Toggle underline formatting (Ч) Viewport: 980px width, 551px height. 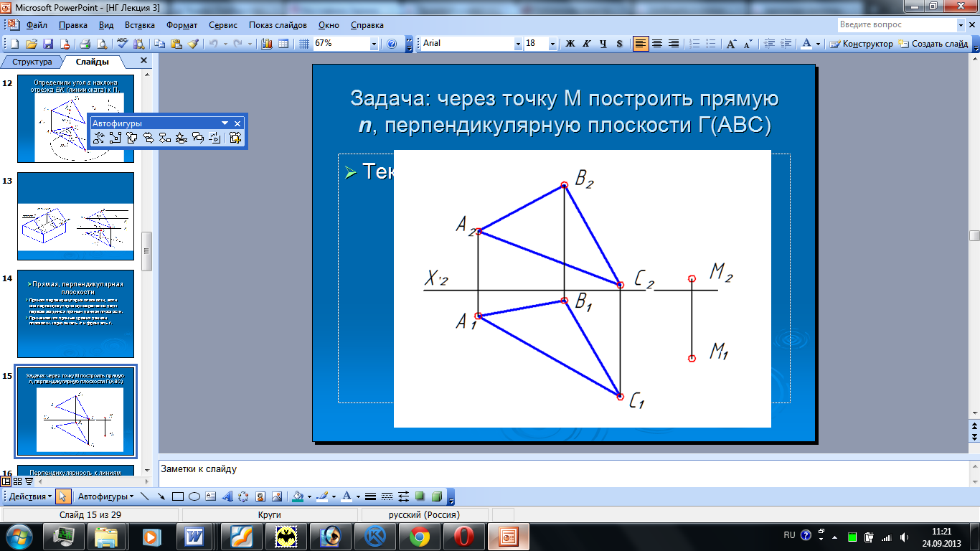[x=603, y=44]
